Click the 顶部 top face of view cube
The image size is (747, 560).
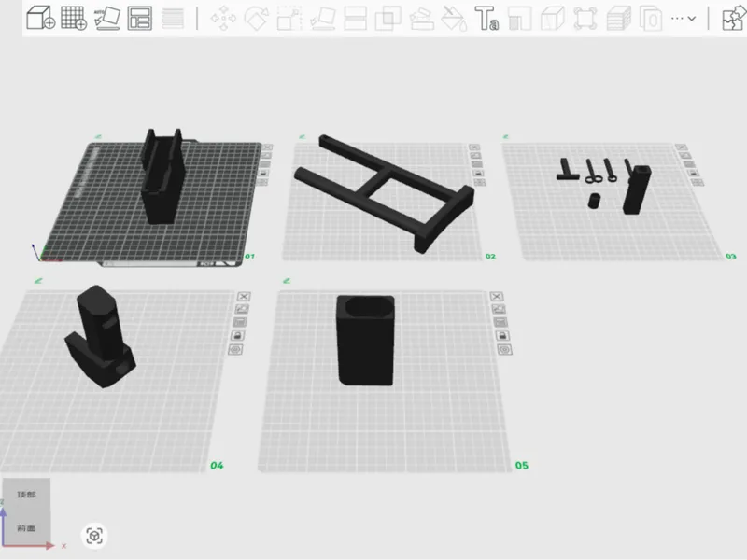point(26,495)
